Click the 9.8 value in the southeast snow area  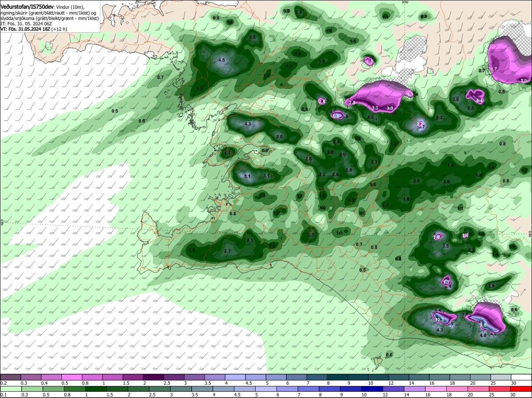[483, 325]
